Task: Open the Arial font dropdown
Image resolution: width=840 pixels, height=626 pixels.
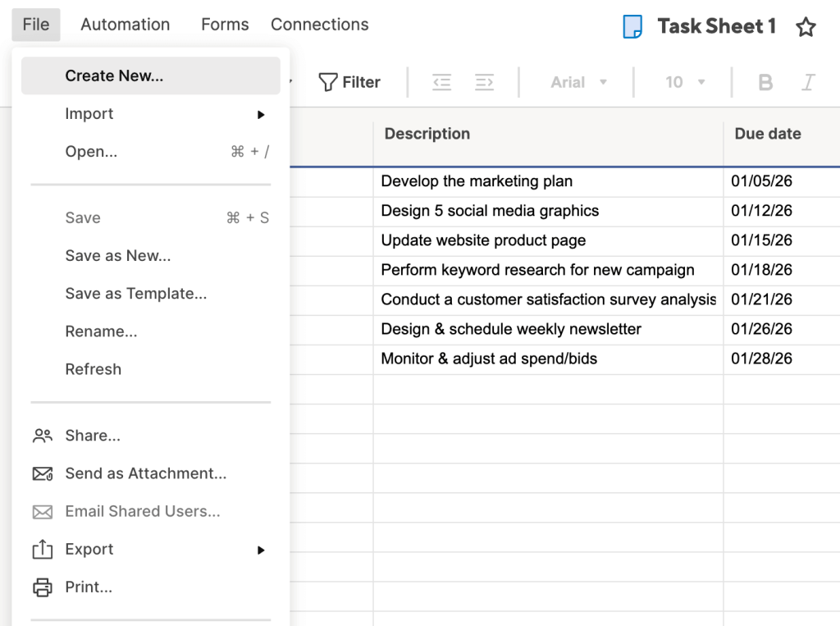Action: [579, 82]
